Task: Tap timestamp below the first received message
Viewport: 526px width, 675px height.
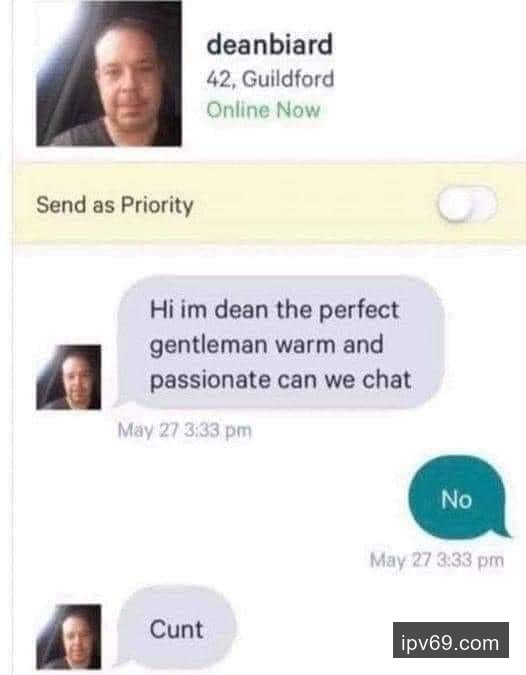Action: click(x=185, y=430)
